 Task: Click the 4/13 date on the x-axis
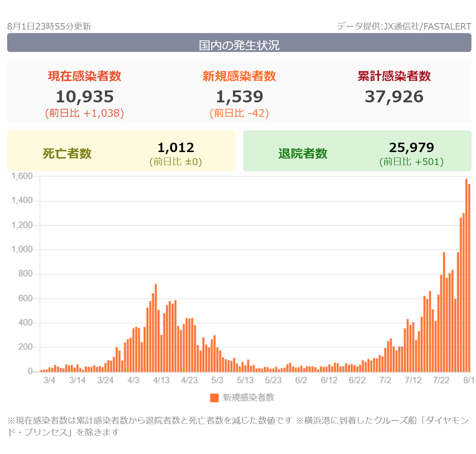coord(161,380)
